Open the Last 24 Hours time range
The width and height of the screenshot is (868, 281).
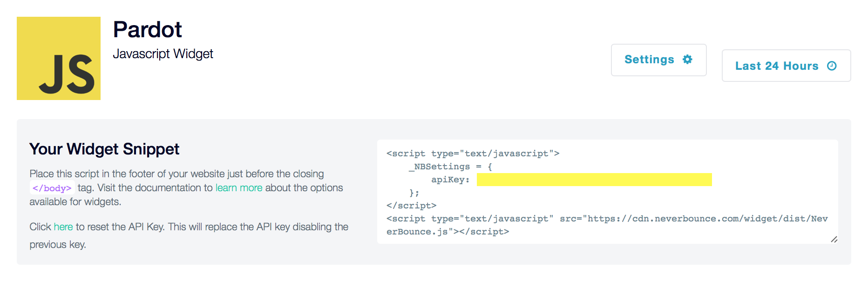(x=786, y=66)
